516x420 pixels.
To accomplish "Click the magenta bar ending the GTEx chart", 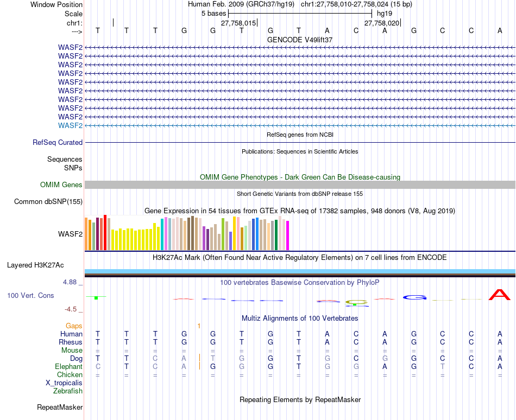I will [x=288, y=236].
